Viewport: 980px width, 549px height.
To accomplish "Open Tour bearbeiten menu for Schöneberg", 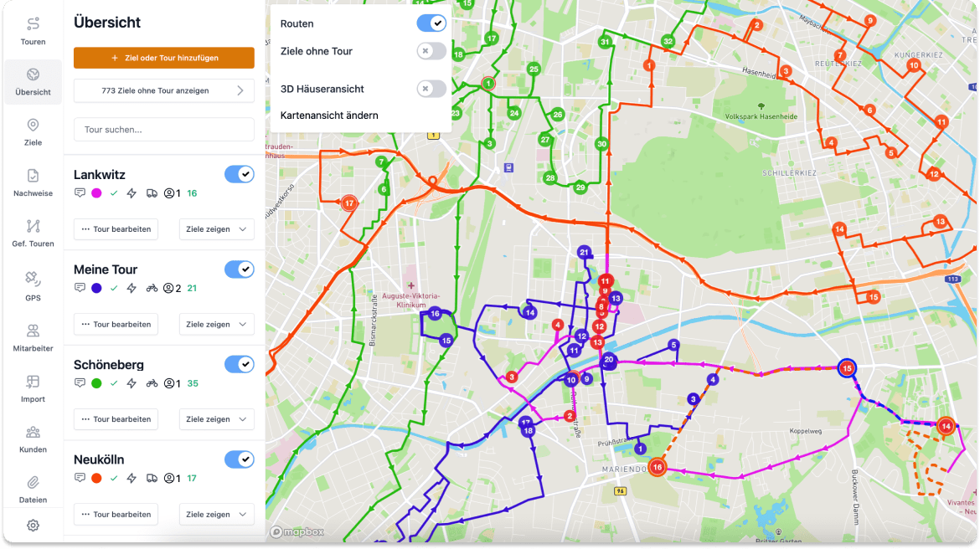I will 116,419.
